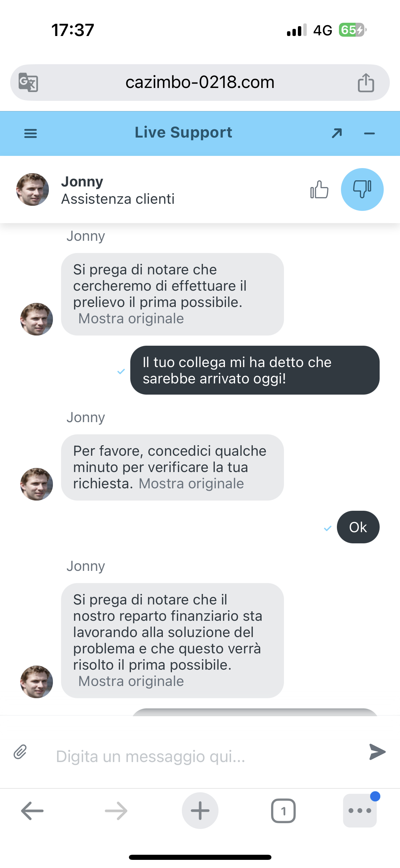Tap the cazimbo-0218.com address bar
Viewport: 400px width, 868px height.
tap(200, 83)
